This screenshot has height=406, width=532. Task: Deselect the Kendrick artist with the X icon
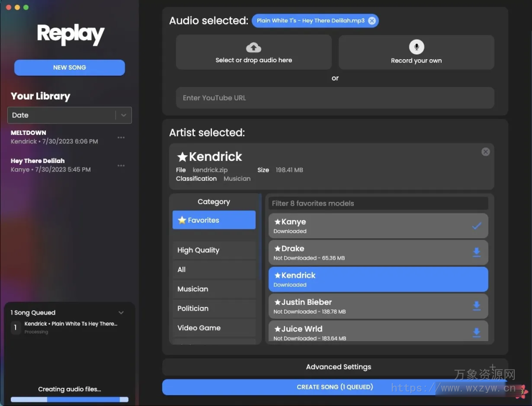(485, 152)
